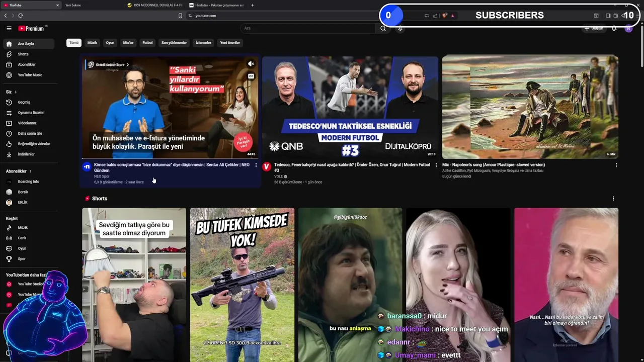Go back with browser back arrow

6,16
